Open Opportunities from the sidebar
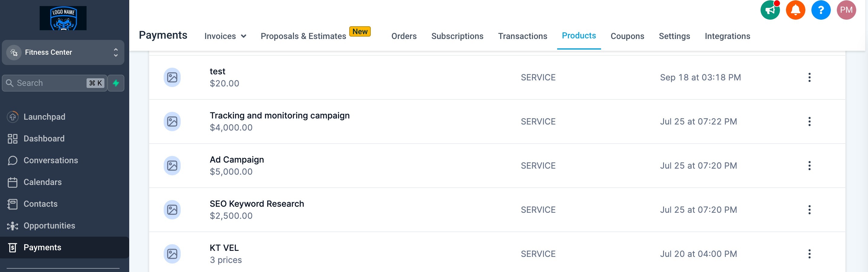 tap(49, 225)
